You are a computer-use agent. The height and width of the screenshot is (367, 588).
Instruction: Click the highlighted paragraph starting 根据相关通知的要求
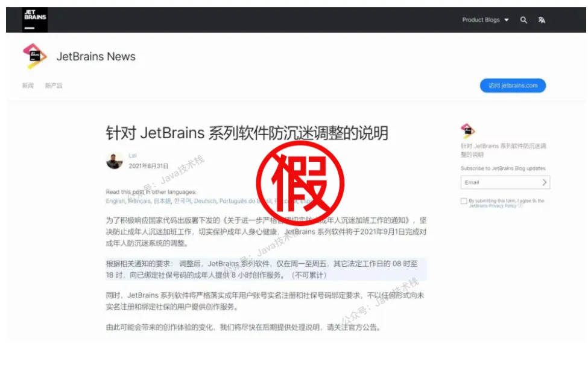click(266, 269)
